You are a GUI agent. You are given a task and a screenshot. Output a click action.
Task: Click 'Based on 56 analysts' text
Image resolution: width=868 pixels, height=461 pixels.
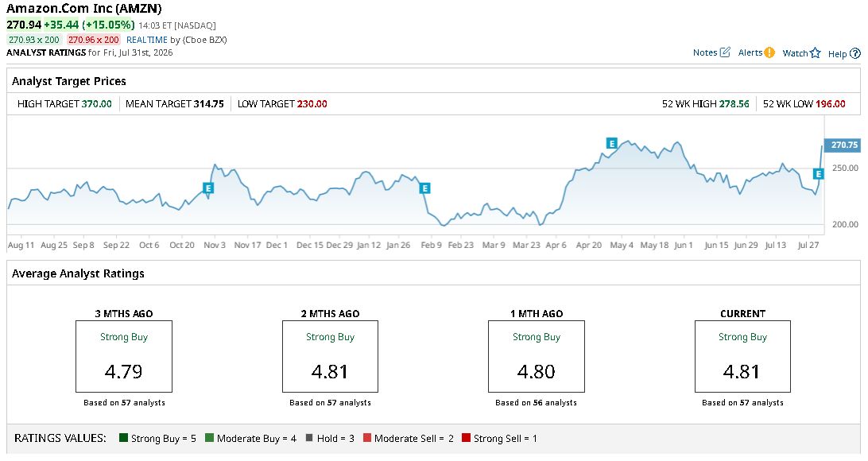pyautogui.click(x=536, y=403)
